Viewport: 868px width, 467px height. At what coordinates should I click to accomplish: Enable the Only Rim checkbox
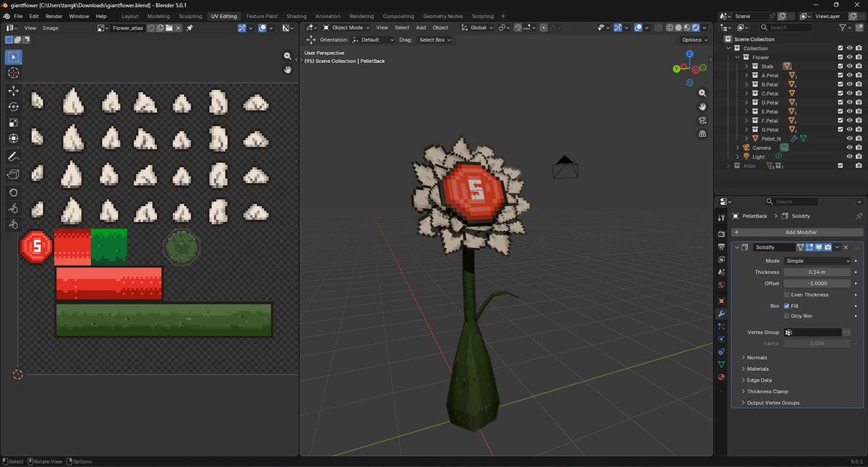[786, 316]
